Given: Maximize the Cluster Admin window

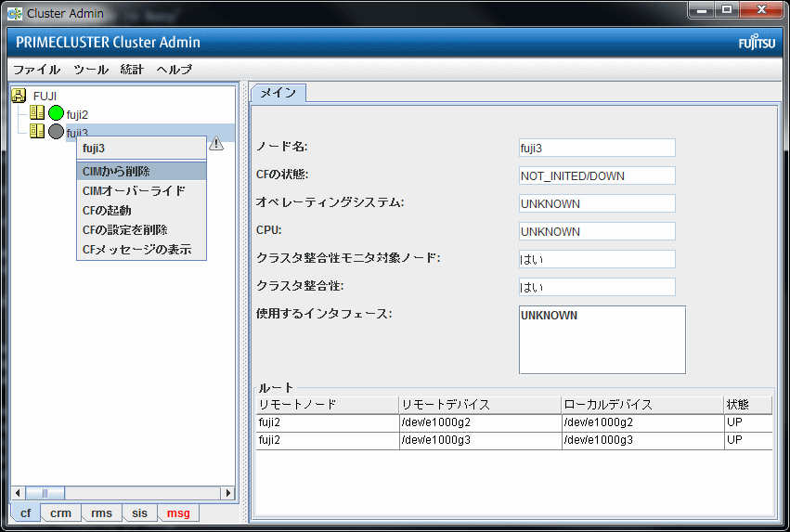Looking at the screenshot, I should point(727,9).
